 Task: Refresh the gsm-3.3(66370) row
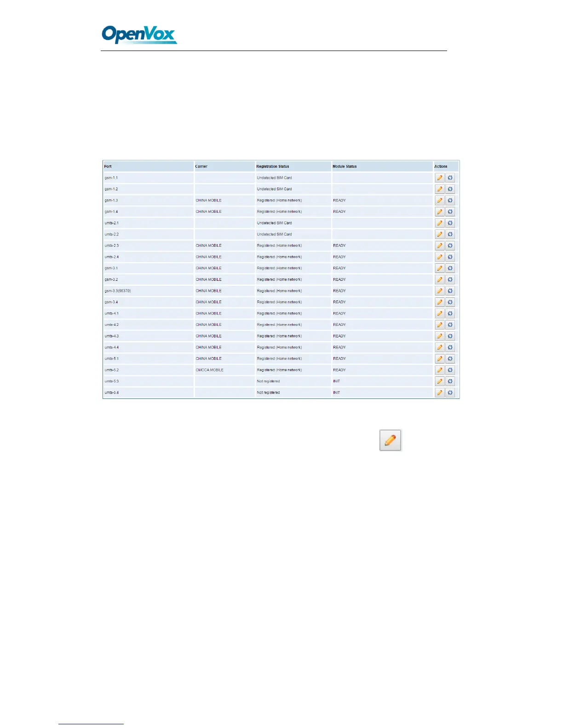[x=450, y=291]
